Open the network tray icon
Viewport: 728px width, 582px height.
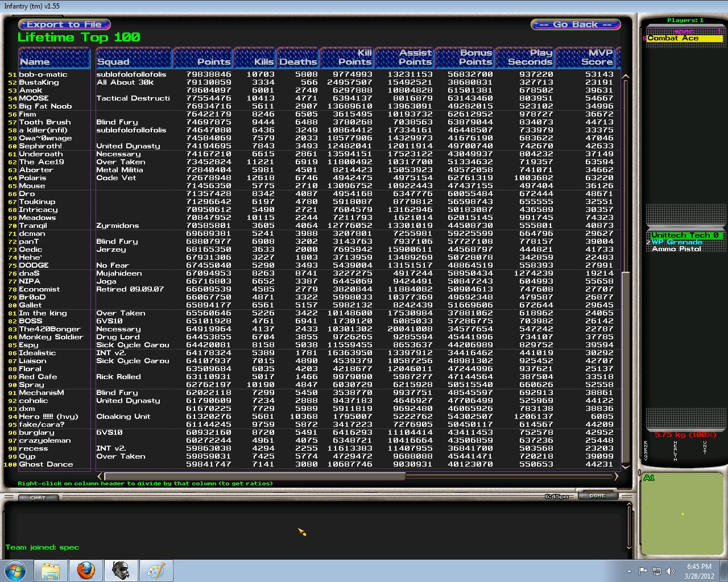coord(657,571)
